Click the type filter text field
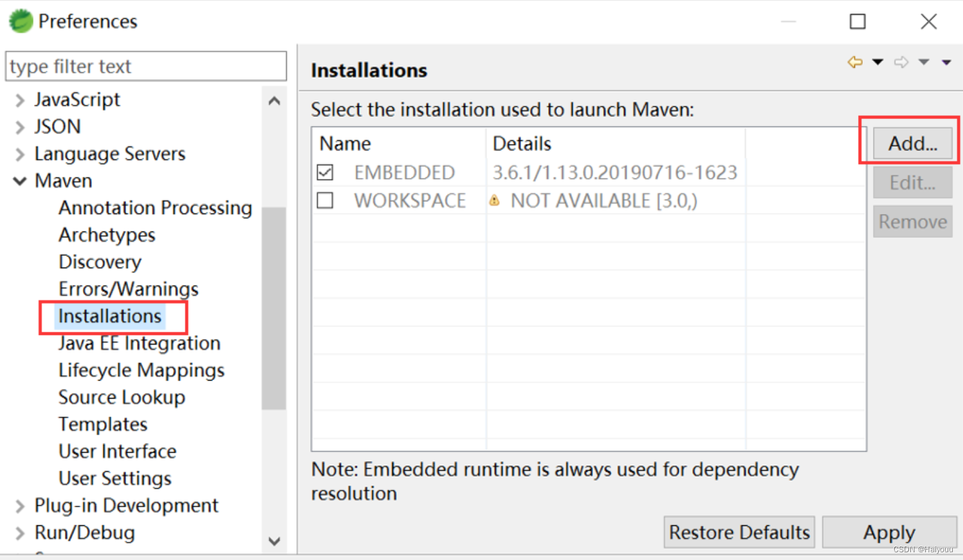This screenshot has height=560, width=963. coord(145,66)
